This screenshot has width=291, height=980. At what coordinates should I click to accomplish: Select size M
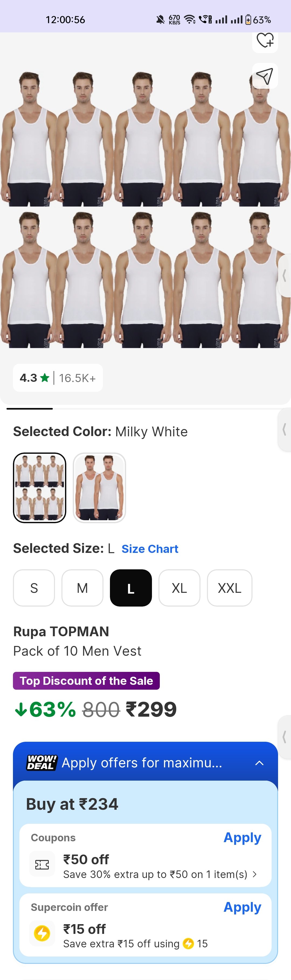click(82, 588)
